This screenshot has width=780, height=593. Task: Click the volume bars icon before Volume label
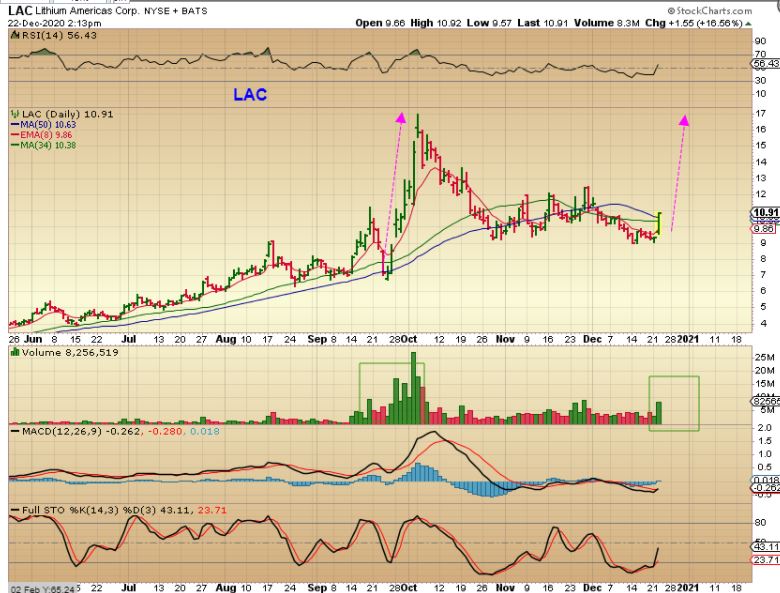tap(14, 352)
